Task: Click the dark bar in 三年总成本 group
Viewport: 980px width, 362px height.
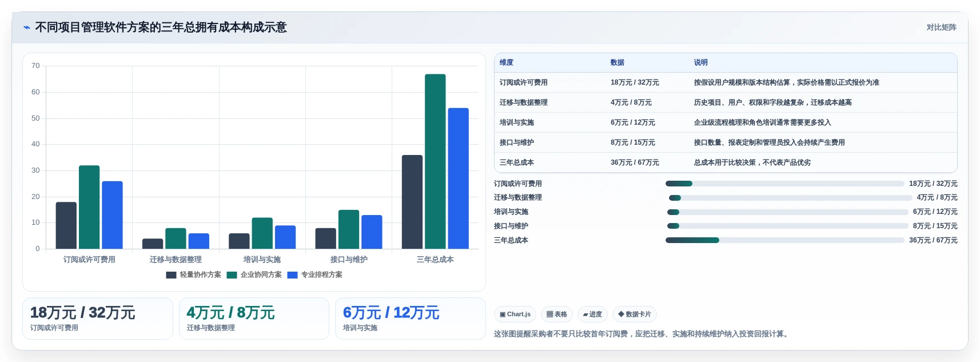Action: coord(412,202)
